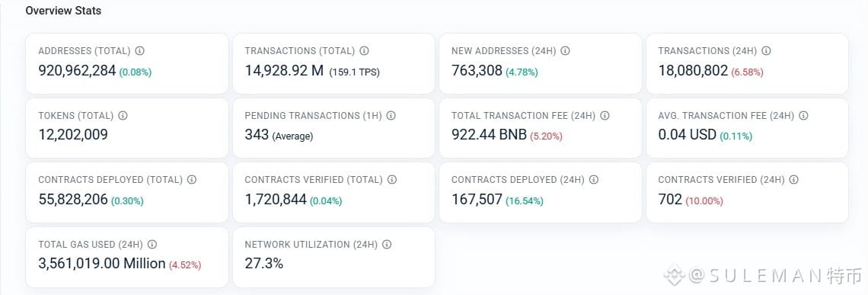The image size is (868, 295).
Task: Click the Overview Stats heading
Action: [63, 11]
